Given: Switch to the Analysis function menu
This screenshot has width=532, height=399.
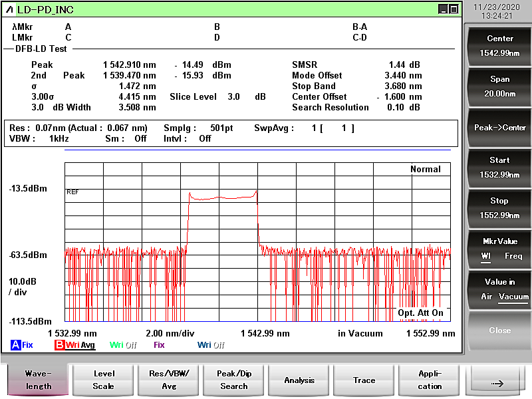Looking at the screenshot, I should click(299, 380).
